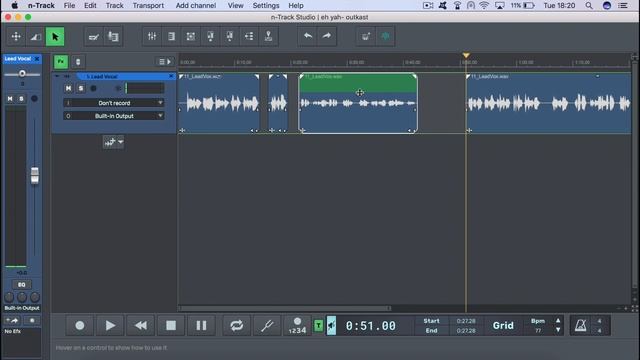Image resolution: width=640 pixels, height=360 pixels.
Task: Pause playback
Action: coord(201,325)
